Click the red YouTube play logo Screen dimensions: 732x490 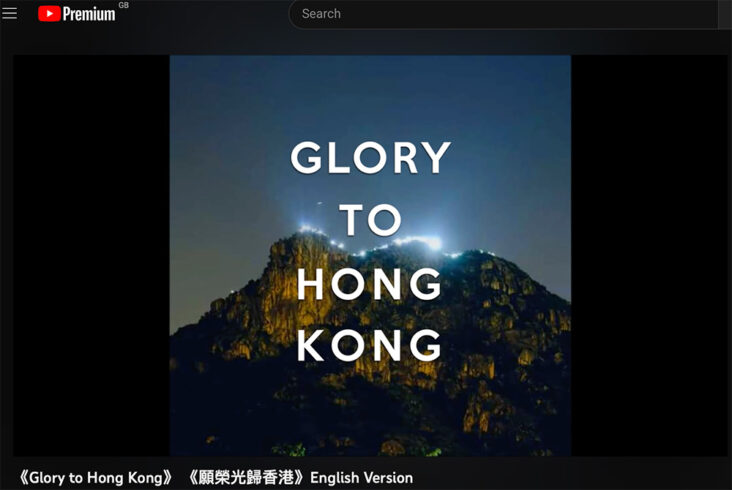(49, 14)
